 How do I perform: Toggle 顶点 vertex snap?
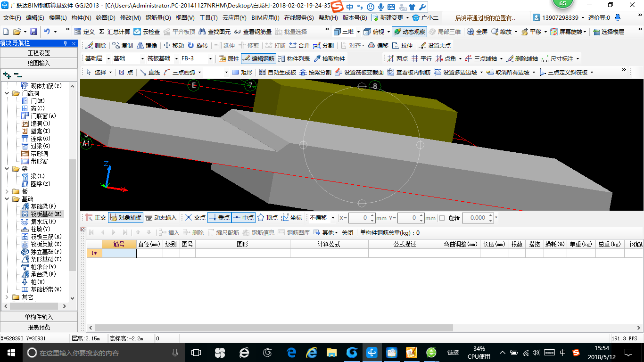(x=267, y=217)
